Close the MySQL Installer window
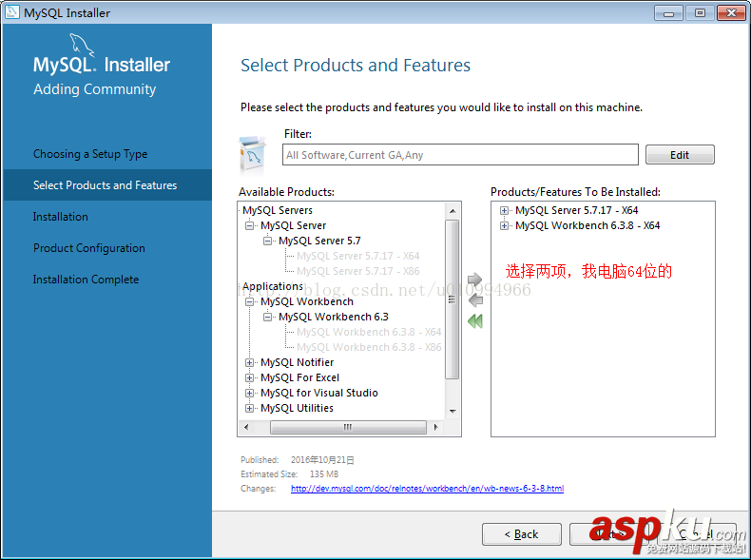The image size is (751, 560). pyautogui.click(x=731, y=13)
